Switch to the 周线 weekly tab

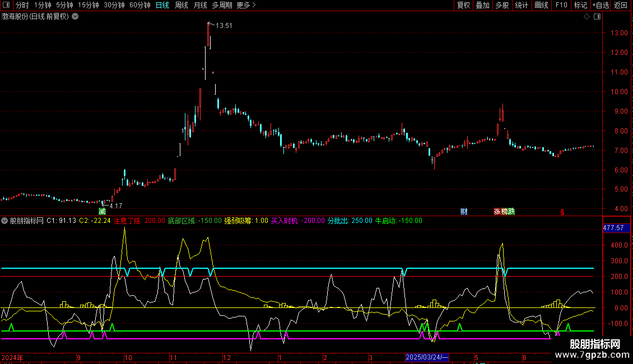[x=181, y=6]
